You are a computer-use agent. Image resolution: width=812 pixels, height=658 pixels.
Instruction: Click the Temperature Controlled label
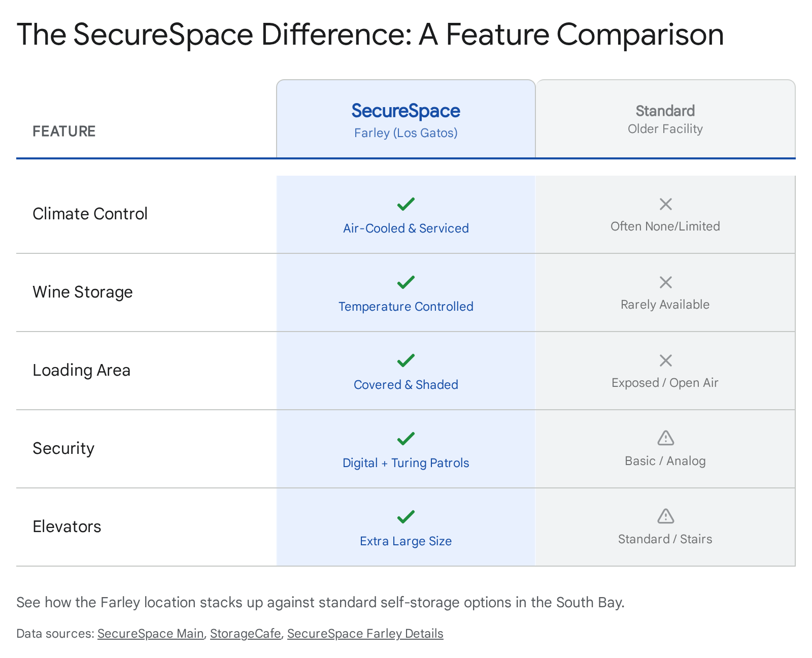[x=405, y=307]
